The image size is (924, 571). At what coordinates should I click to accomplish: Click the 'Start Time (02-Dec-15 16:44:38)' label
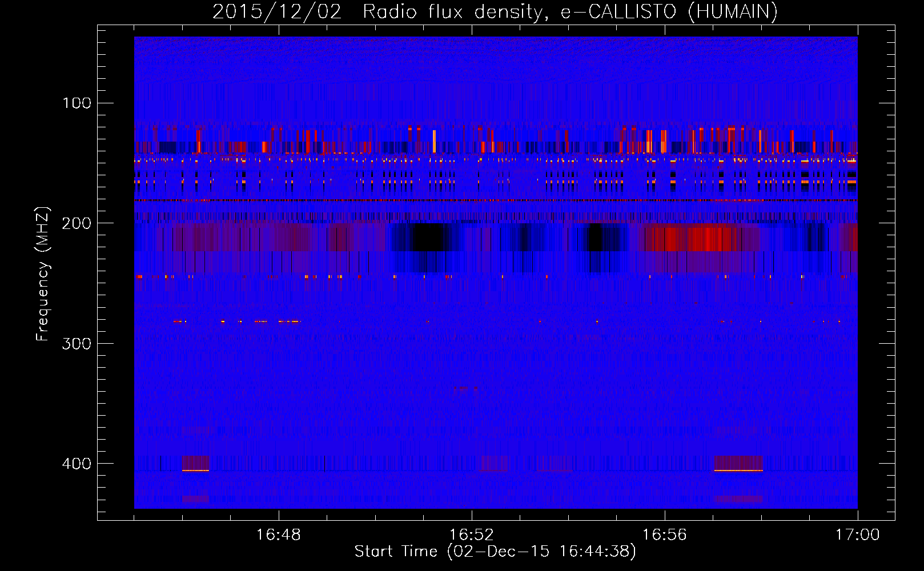[495, 552]
